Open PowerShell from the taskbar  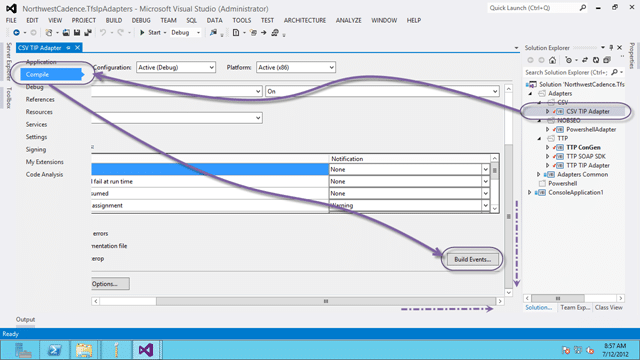pyautogui.click(x=54, y=350)
